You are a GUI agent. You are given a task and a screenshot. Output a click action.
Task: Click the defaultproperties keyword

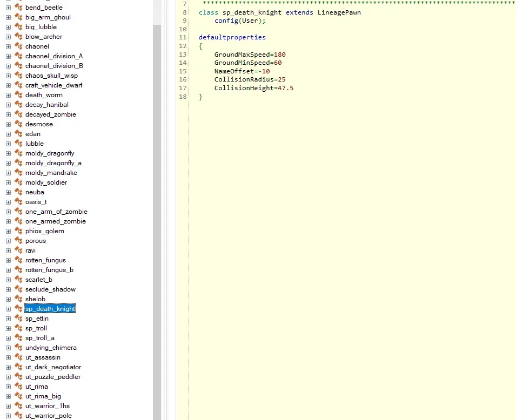[x=232, y=37]
